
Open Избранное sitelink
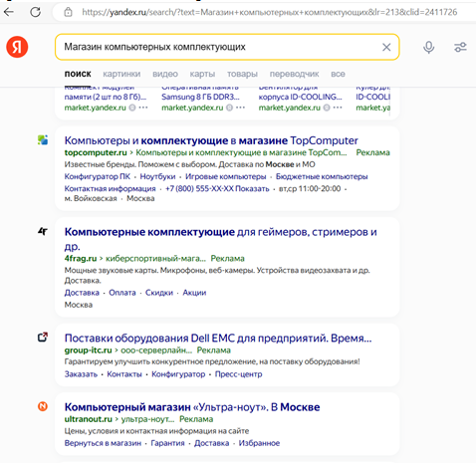(259, 443)
